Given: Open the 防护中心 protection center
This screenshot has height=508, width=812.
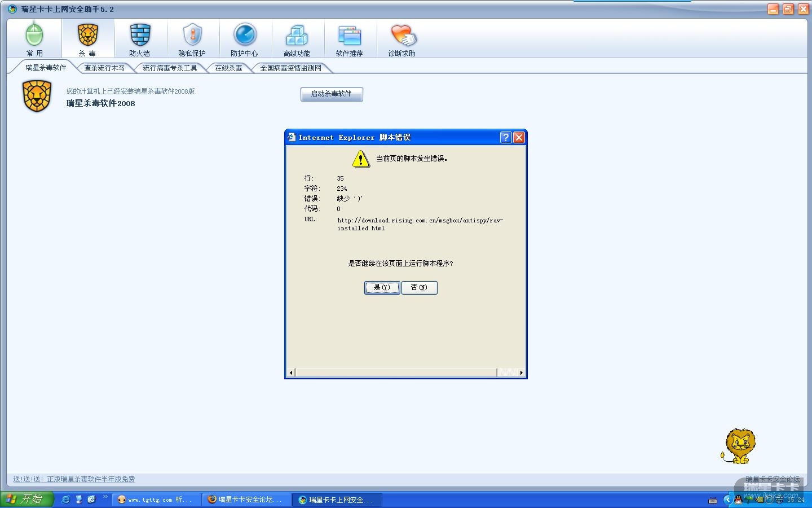Looking at the screenshot, I should 245,39.
